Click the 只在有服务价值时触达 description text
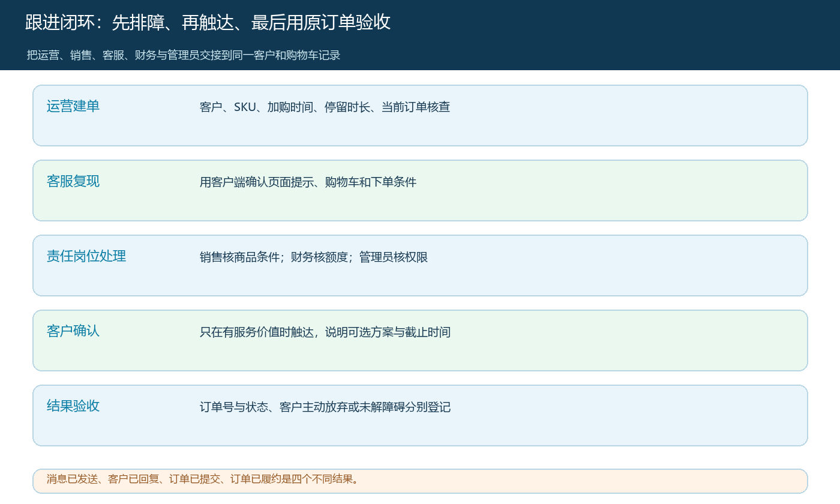The height and width of the screenshot is (504, 840). coord(325,332)
